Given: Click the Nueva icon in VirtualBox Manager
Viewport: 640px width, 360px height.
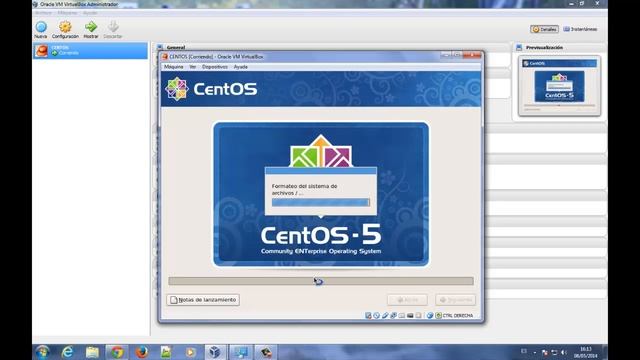Looking at the screenshot, I should click(x=41, y=27).
